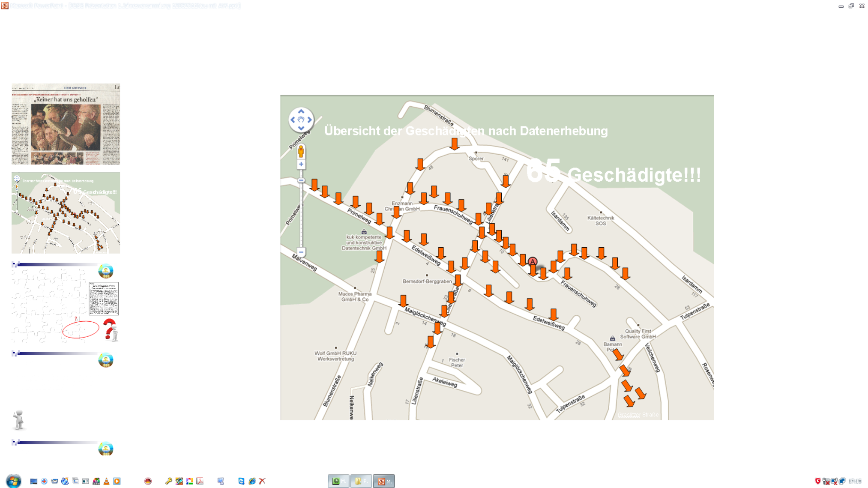
Task: Click the map zoom slider handle
Action: click(x=301, y=180)
